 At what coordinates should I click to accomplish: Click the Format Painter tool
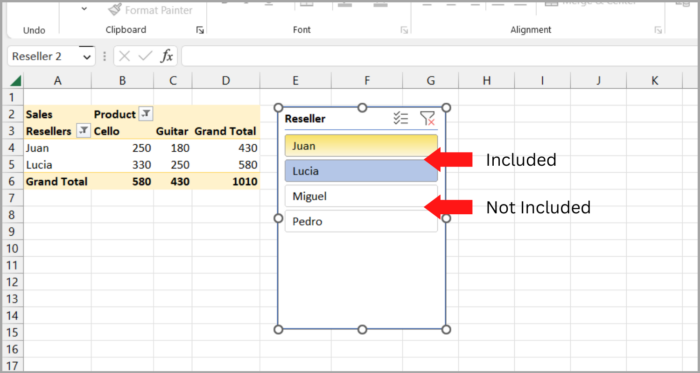150,9
